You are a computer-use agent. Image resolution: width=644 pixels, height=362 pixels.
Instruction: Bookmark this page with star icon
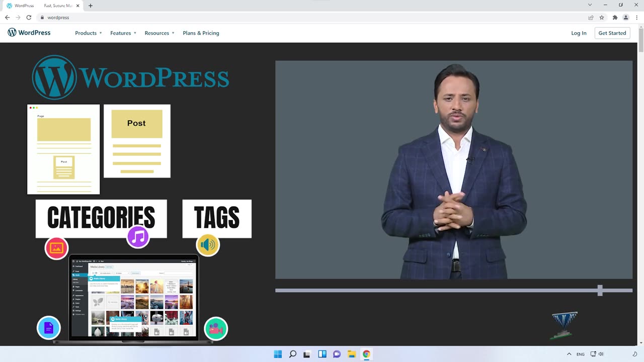[x=602, y=18]
